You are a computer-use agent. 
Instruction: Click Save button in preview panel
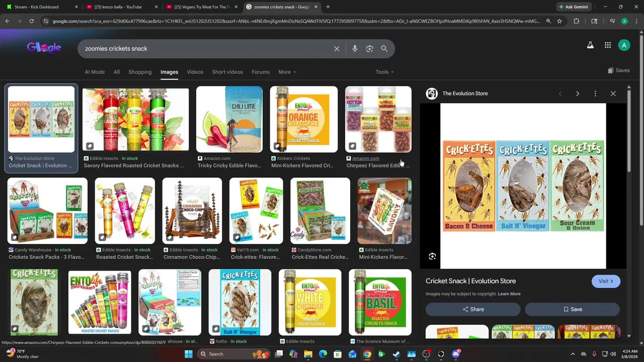coord(572,309)
